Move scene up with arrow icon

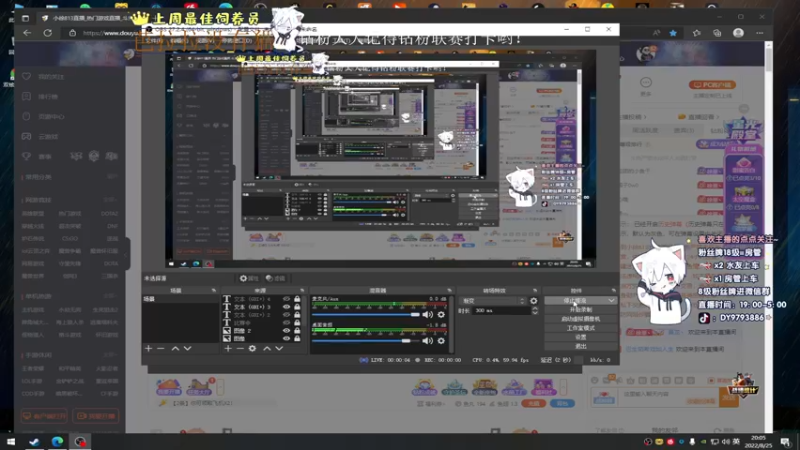[175, 348]
